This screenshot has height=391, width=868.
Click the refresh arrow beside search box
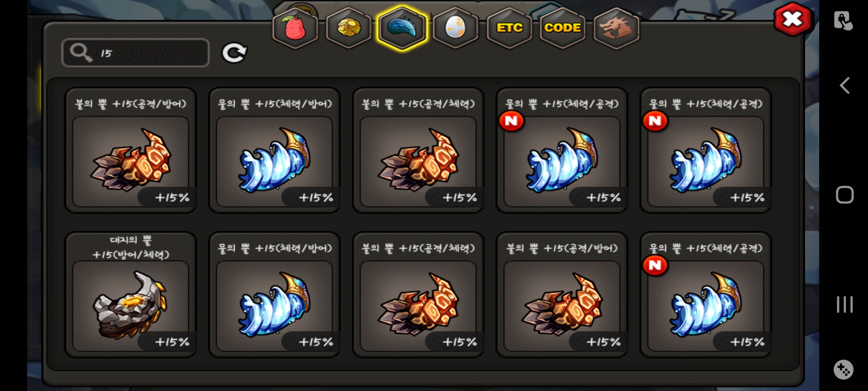[x=234, y=53]
